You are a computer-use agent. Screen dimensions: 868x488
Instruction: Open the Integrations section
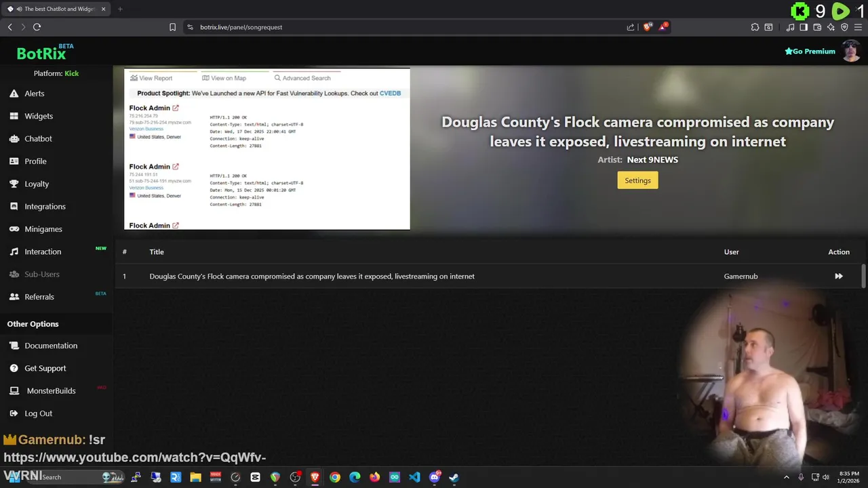coord(45,206)
